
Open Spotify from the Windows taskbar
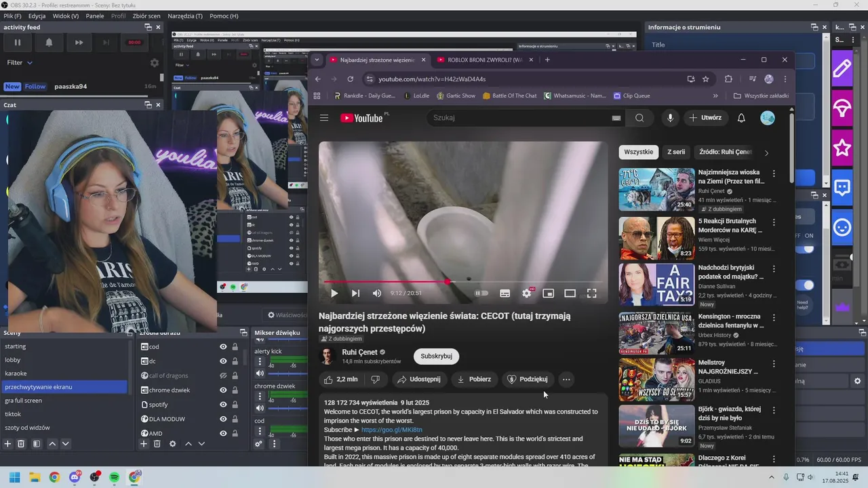coord(115,477)
